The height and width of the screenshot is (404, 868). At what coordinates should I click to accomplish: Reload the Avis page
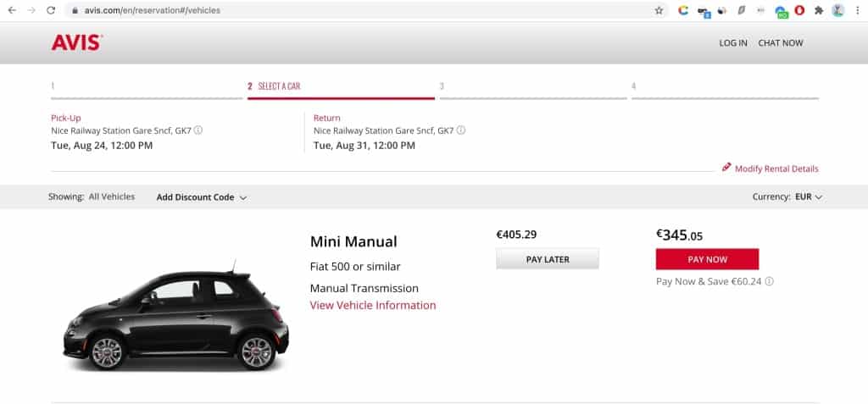click(x=51, y=10)
